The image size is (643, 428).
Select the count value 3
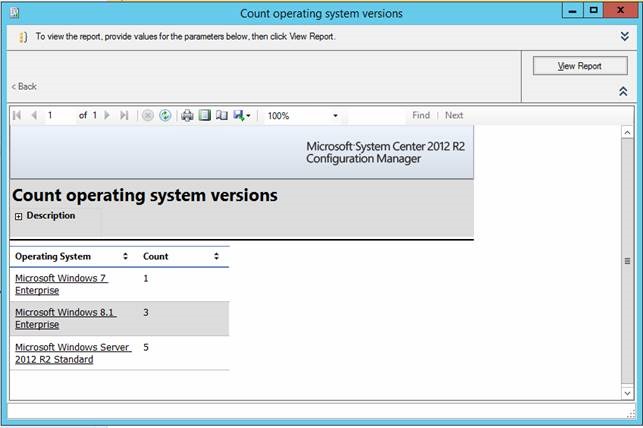coord(146,312)
